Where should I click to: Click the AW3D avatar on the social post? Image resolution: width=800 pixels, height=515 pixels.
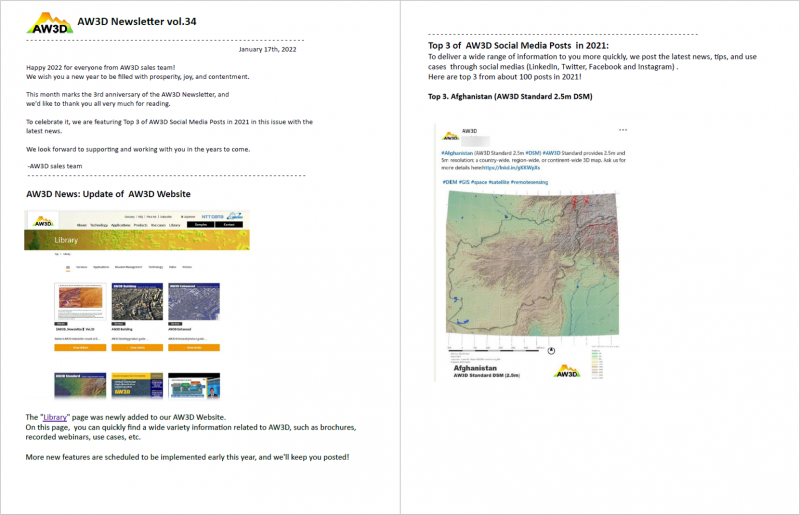pos(451,136)
